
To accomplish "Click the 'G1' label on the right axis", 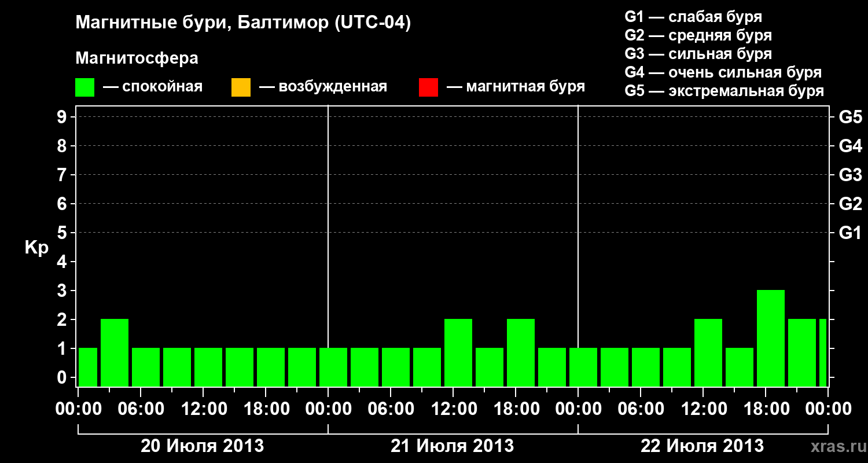I will pos(850,233).
